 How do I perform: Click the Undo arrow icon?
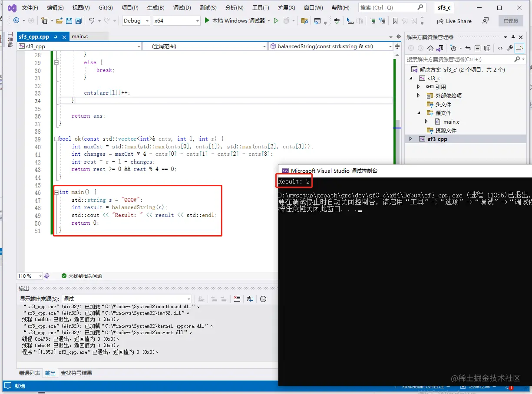click(92, 20)
